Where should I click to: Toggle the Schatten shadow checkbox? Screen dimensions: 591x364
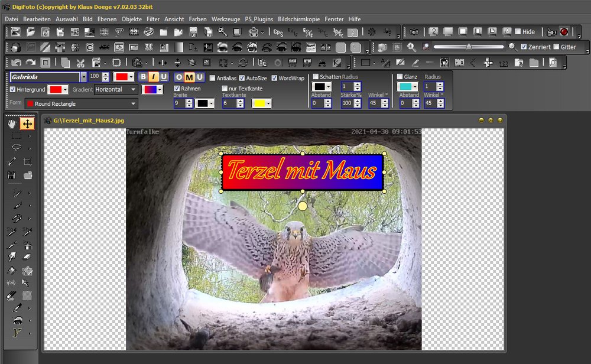[316, 77]
